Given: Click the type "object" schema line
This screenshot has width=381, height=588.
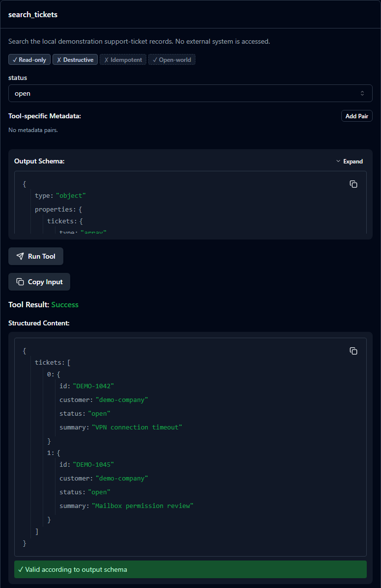Looking at the screenshot, I should point(60,196).
